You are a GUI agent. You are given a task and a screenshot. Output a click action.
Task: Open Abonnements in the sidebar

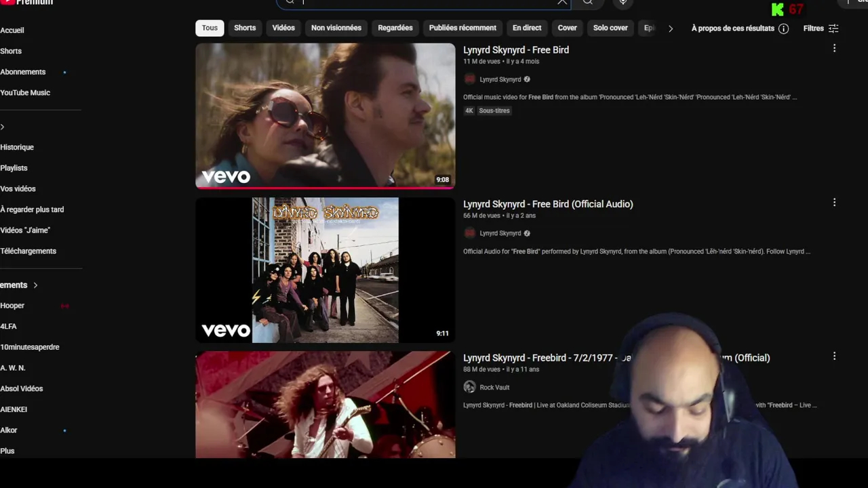(x=23, y=72)
